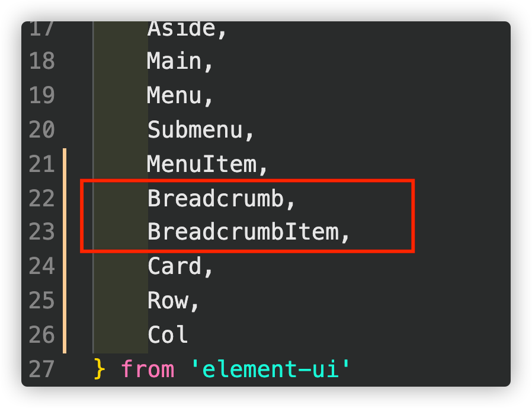The height and width of the screenshot is (408, 532).
Task: Click the Breadcrumb identifier on line 22
Action: pyautogui.click(x=216, y=198)
